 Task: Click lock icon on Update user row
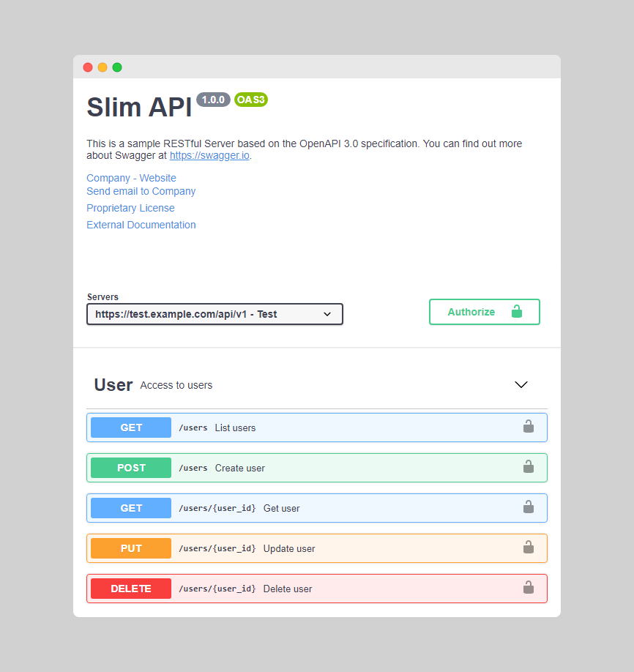[x=528, y=548]
